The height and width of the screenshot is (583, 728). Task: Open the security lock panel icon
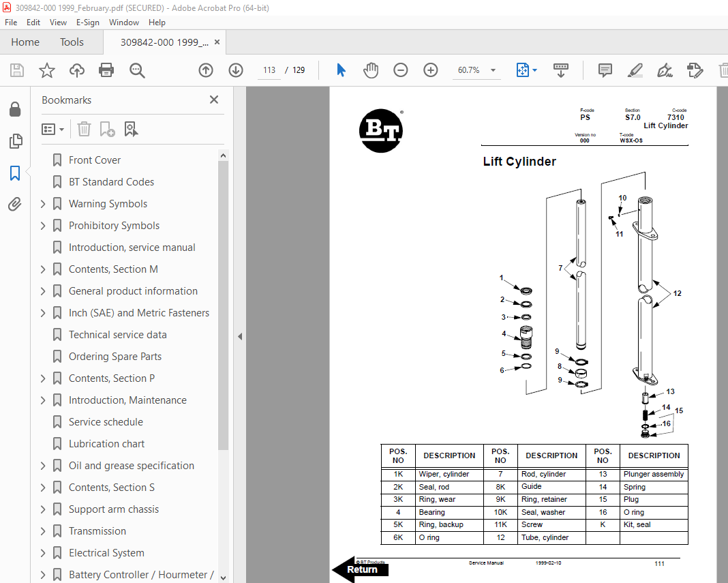(15, 109)
